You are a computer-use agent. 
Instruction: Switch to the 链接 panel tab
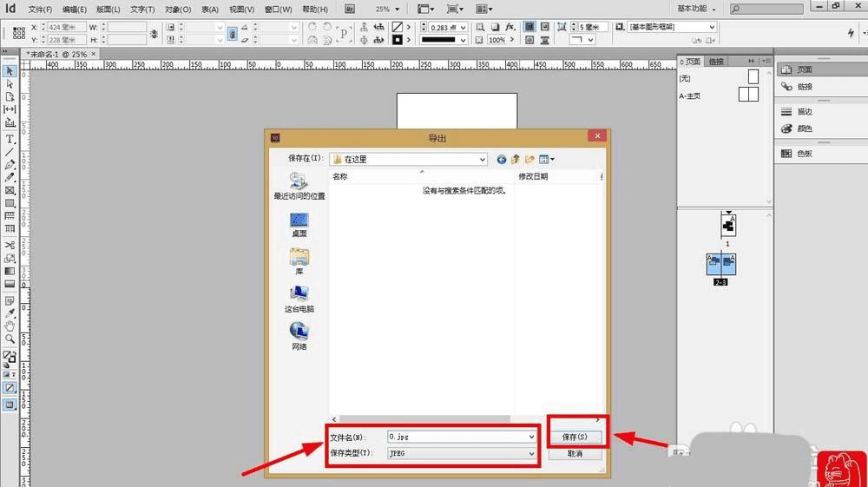[x=716, y=62]
